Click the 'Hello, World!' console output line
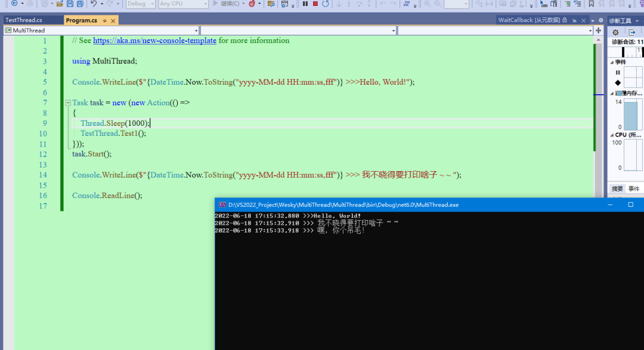The width and height of the screenshot is (644, 350). [287, 216]
